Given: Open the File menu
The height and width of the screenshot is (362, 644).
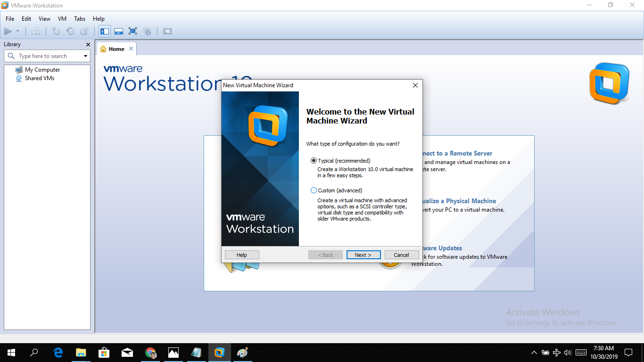Looking at the screenshot, I should coord(10,19).
